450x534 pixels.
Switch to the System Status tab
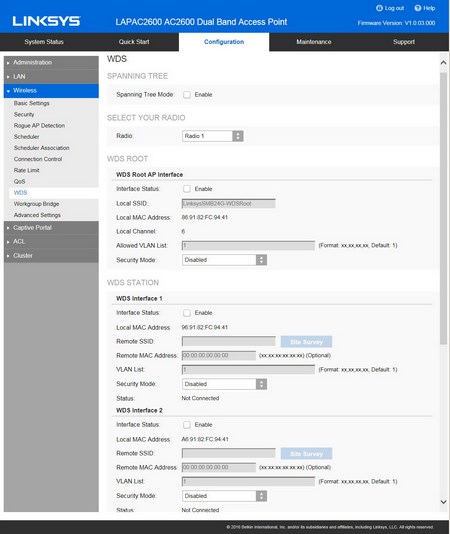point(44,42)
